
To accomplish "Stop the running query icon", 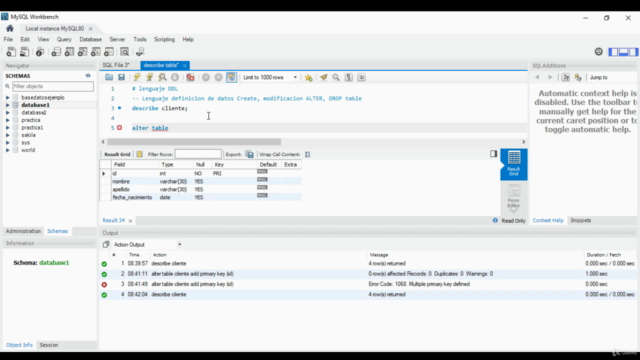I will 175,77.
